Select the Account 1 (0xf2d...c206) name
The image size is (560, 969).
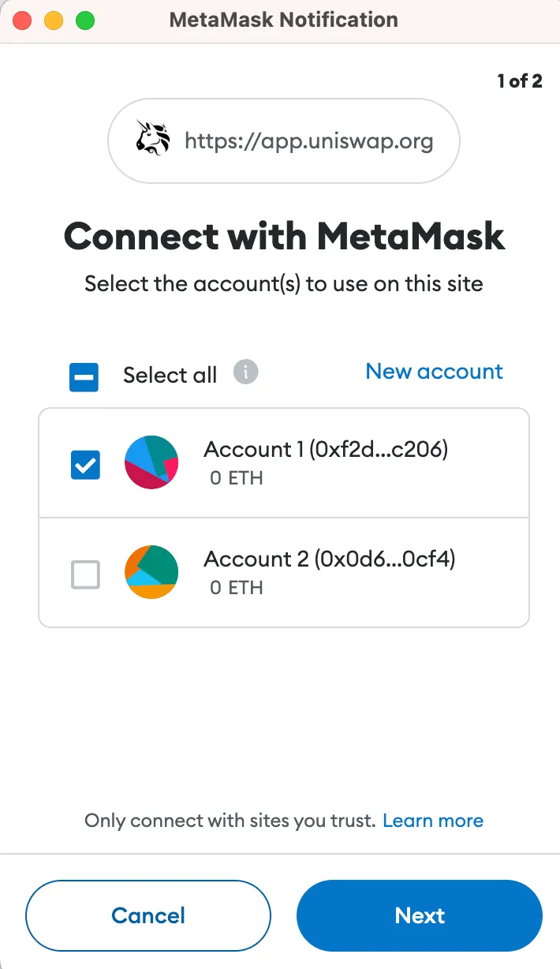tap(326, 449)
